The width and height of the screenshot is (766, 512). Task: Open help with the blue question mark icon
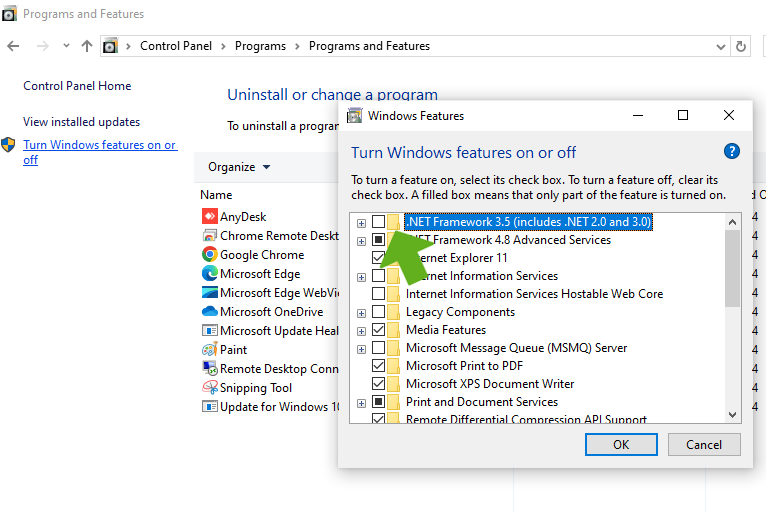coord(731,152)
